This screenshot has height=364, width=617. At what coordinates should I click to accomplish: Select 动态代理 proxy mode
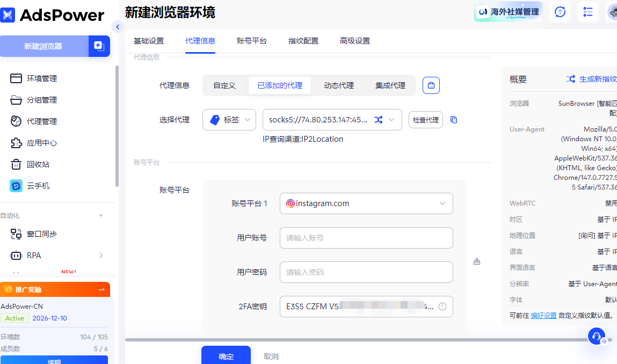pyautogui.click(x=339, y=85)
